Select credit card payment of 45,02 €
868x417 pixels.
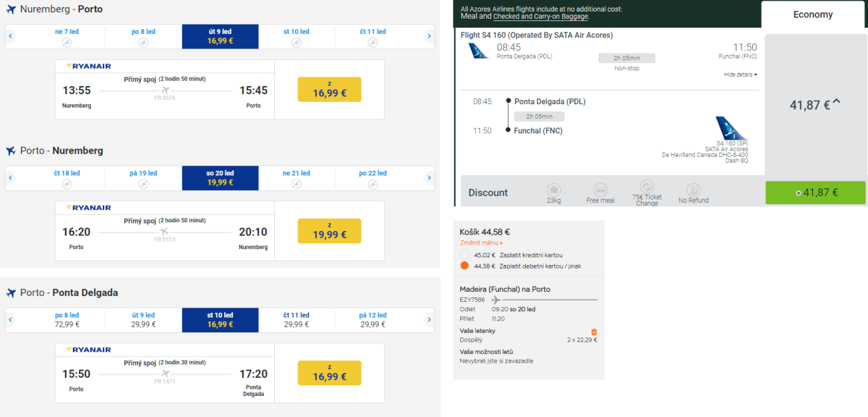click(x=465, y=255)
